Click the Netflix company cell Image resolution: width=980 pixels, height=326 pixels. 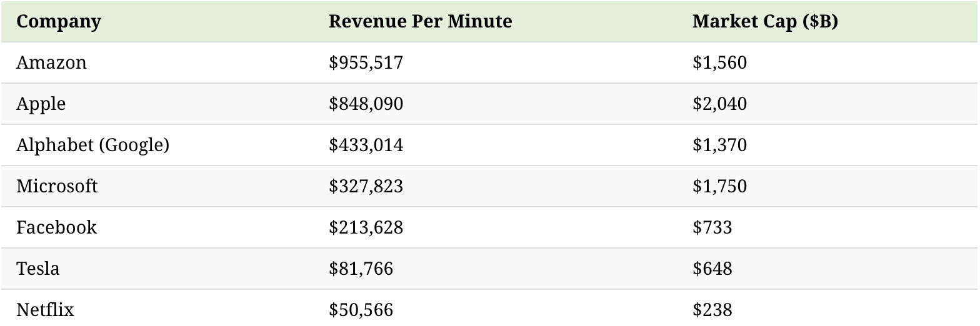45,310
